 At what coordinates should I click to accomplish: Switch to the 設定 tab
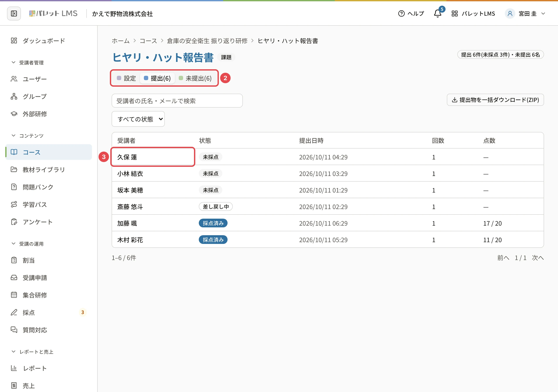[126, 78]
